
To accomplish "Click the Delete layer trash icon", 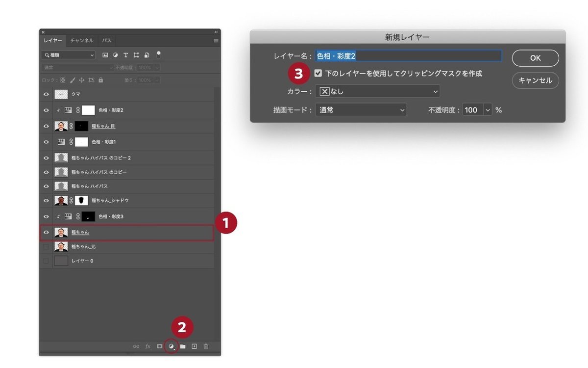I will click(x=206, y=346).
